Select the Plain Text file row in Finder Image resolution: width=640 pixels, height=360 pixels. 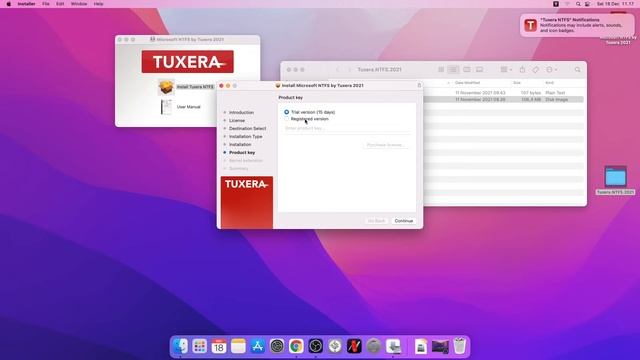coord(503,93)
